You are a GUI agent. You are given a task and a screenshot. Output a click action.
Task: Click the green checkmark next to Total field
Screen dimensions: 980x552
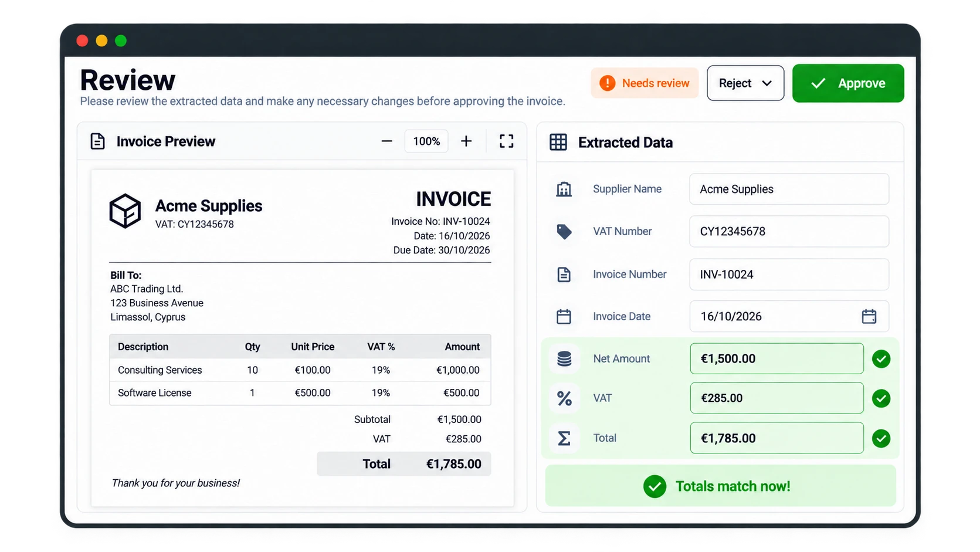click(881, 439)
